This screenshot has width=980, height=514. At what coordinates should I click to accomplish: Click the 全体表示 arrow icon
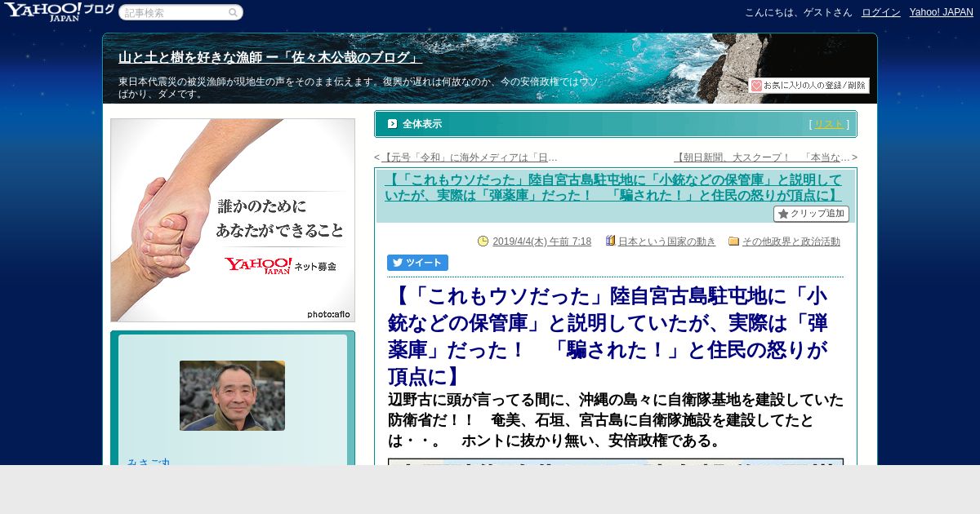coord(392,124)
